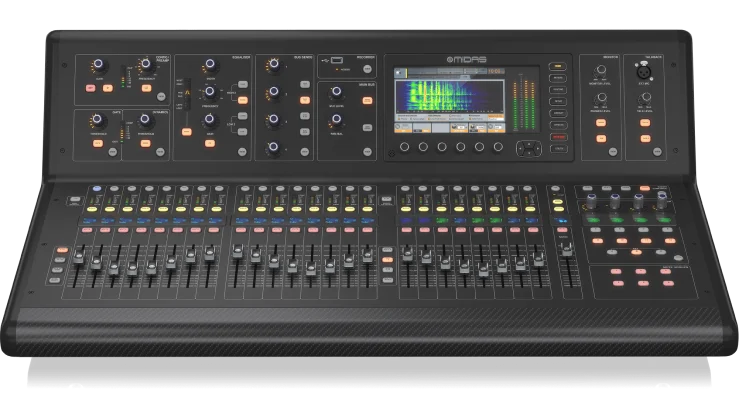Select the lit top layer button left of faders
739x400 pixels.
(x=61, y=250)
